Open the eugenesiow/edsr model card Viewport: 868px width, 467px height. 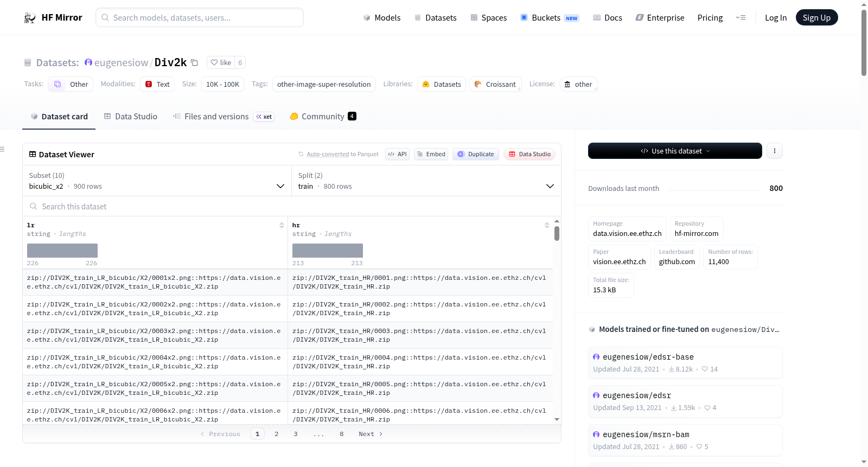(x=685, y=401)
